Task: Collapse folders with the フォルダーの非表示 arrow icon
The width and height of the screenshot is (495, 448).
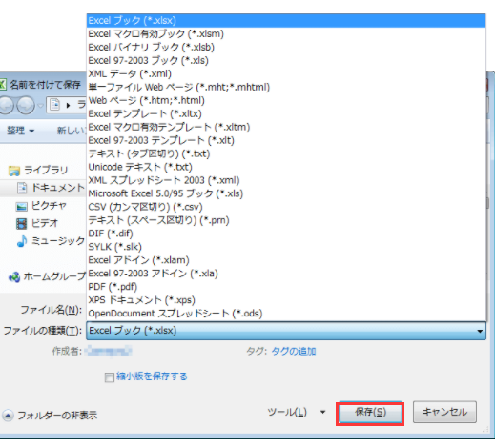Action: tap(8, 416)
